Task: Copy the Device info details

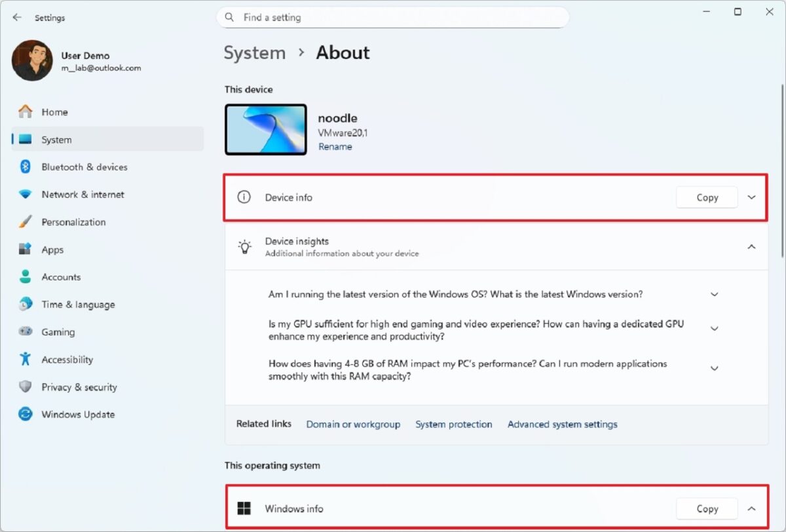Action: click(x=707, y=197)
